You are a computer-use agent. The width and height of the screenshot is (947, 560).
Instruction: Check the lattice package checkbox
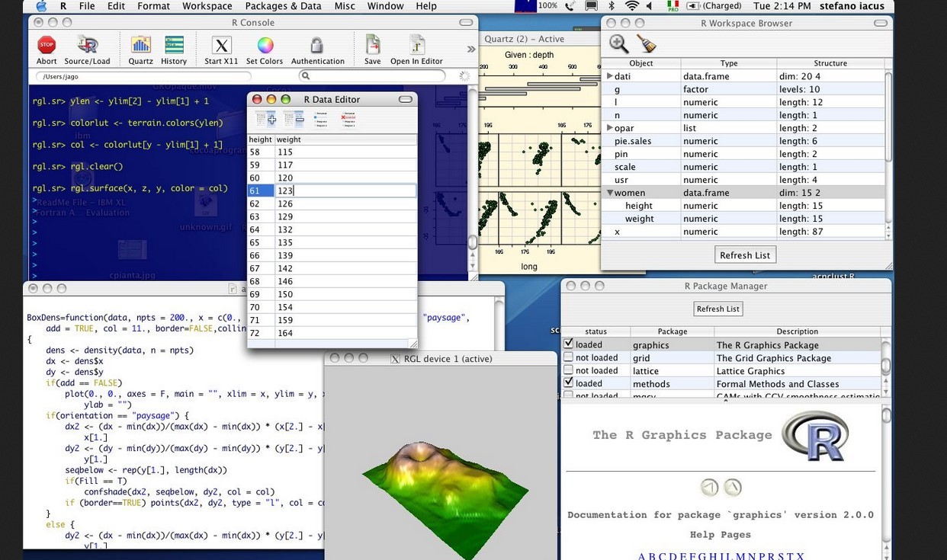(x=568, y=370)
